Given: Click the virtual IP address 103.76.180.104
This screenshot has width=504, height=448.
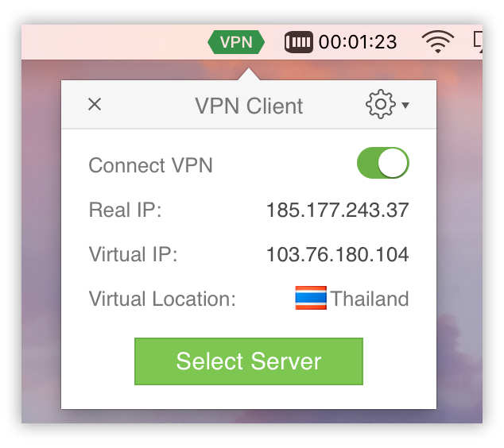Looking at the screenshot, I should pos(338,255).
